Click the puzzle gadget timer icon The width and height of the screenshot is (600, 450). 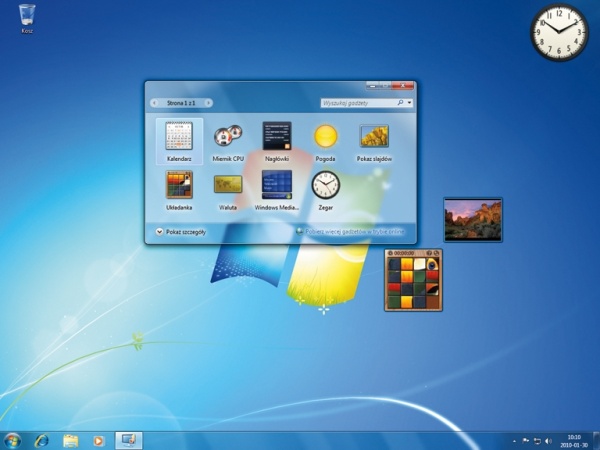[x=390, y=253]
